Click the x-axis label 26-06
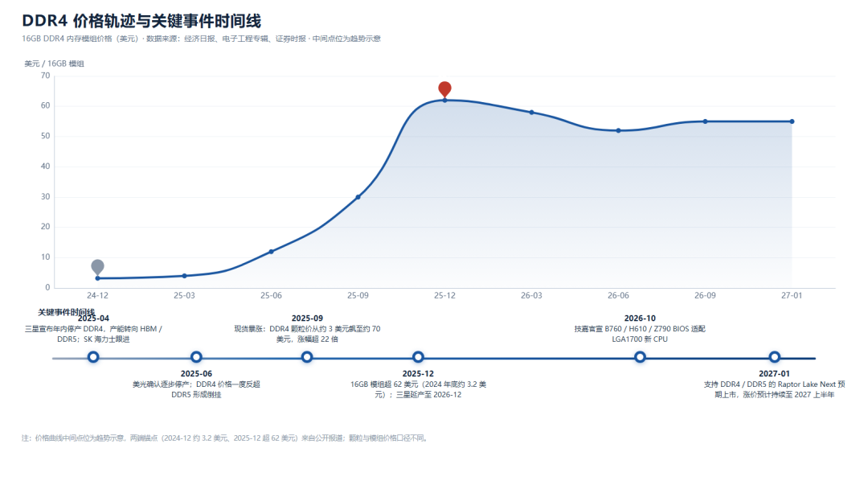 [618, 296]
